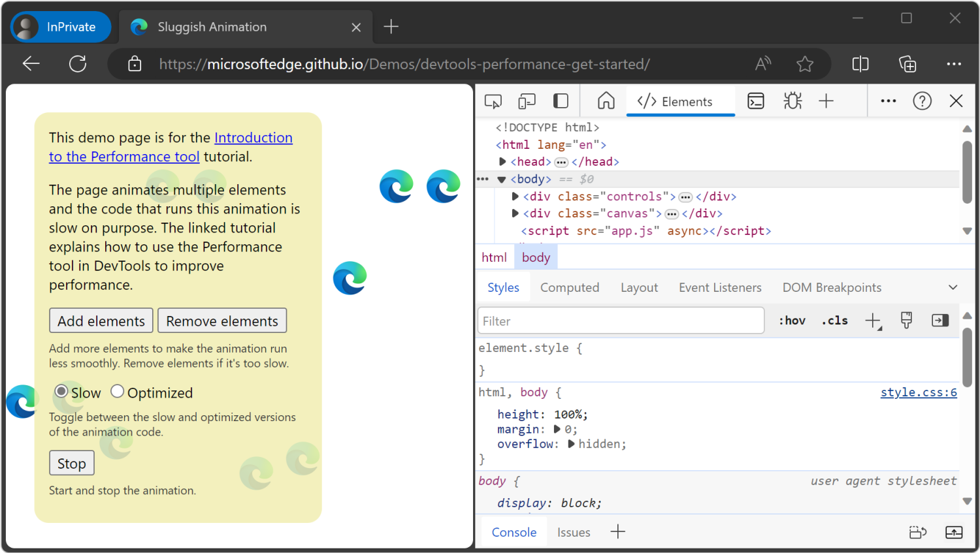Open the DevTools Welcome home tool
Image resolution: width=980 pixels, height=553 pixels.
click(x=606, y=101)
